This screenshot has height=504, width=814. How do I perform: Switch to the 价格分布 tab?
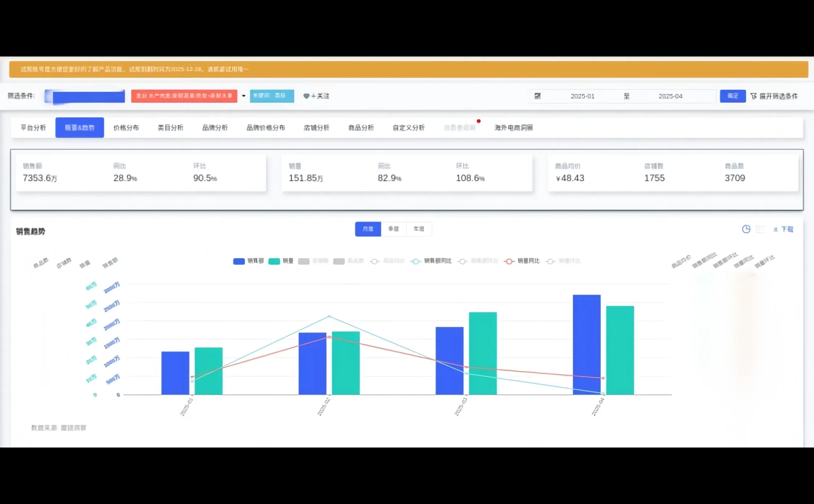pos(126,127)
